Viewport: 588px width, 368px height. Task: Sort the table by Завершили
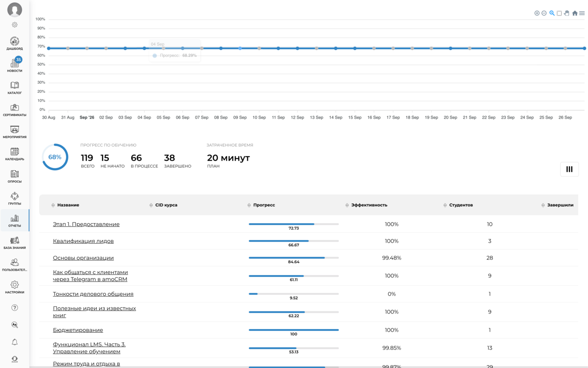557,205
